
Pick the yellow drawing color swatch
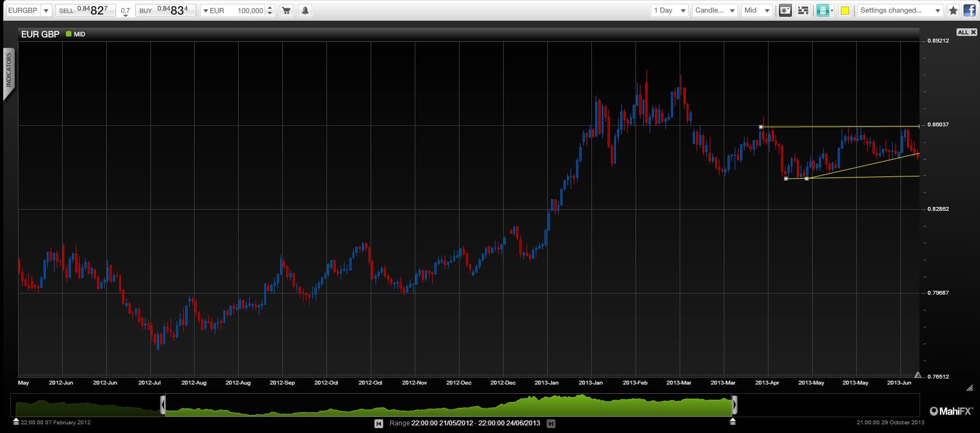845,10
